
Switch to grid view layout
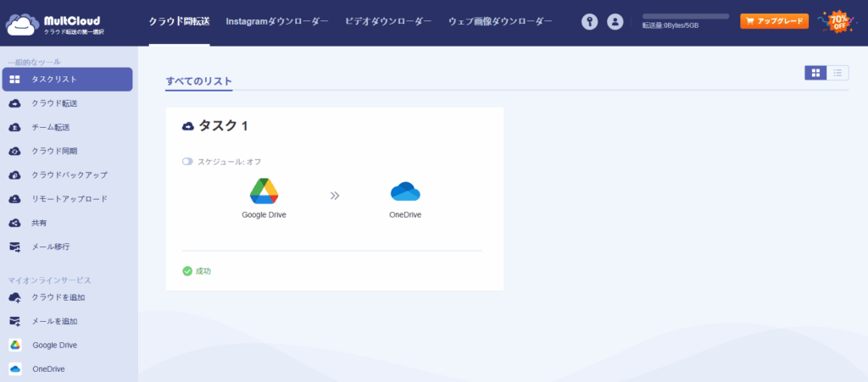815,73
